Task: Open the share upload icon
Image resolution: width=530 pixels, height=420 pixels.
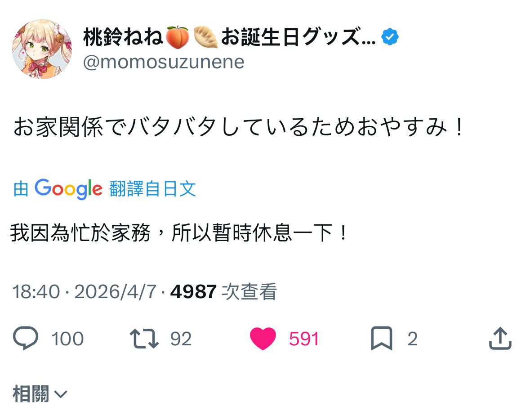Action: (500, 339)
